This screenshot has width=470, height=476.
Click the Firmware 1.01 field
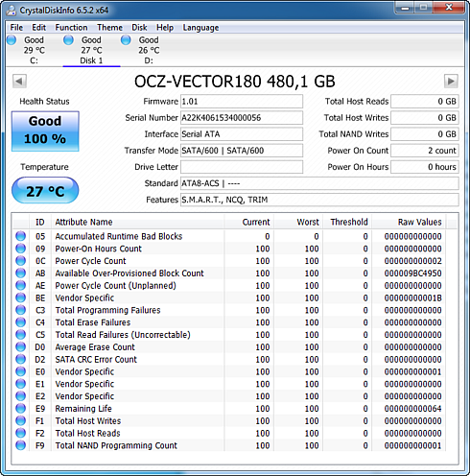(x=242, y=102)
